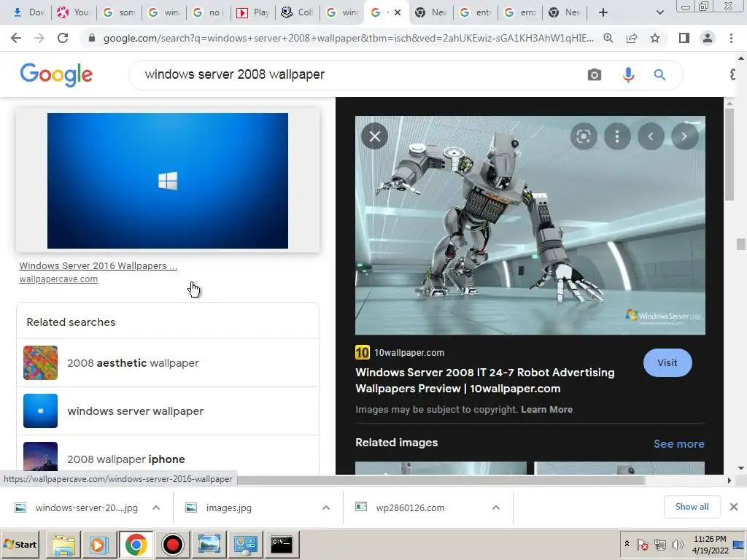Switch to the Coll tab

(298, 13)
